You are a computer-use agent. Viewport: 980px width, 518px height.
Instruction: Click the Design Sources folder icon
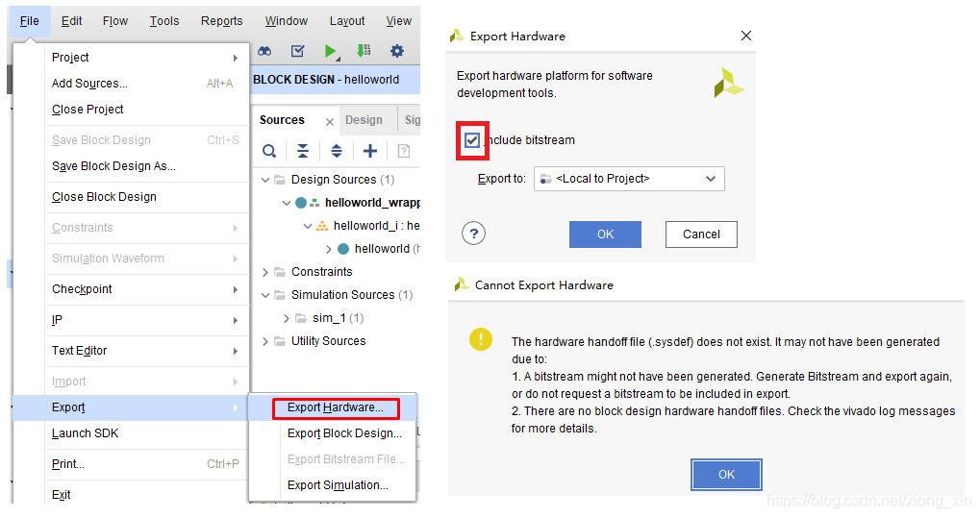pos(280,180)
